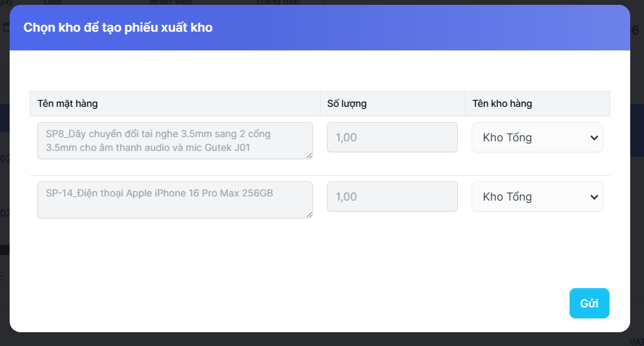This screenshot has width=644, height=346.
Task: Click dimmed 'Nhân viên' label above the dialog
Action: pyautogui.click(x=168, y=2)
